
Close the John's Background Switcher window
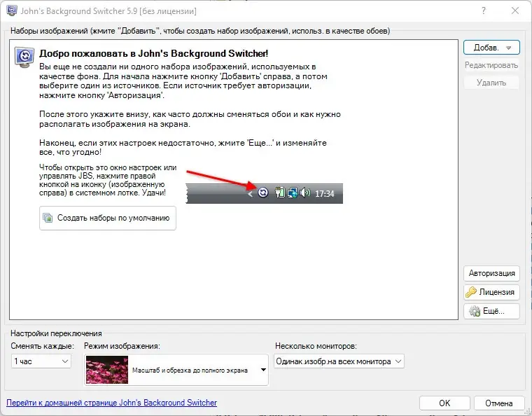[x=515, y=11]
